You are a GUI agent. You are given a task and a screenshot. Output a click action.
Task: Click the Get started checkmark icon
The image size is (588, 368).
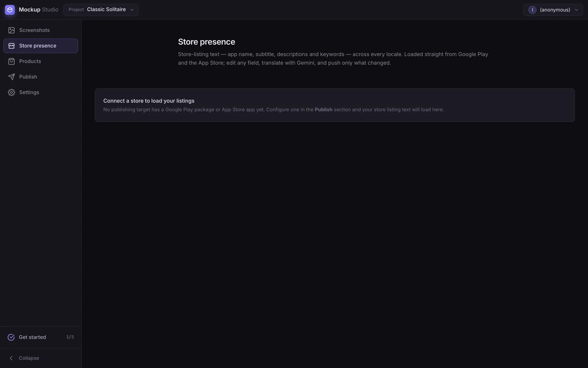pos(11,337)
